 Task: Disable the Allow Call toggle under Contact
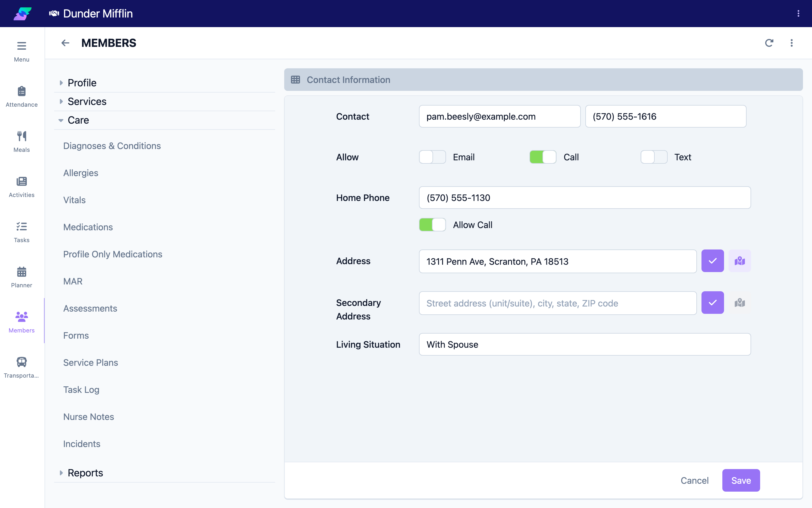pyautogui.click(x=543, y=157)
